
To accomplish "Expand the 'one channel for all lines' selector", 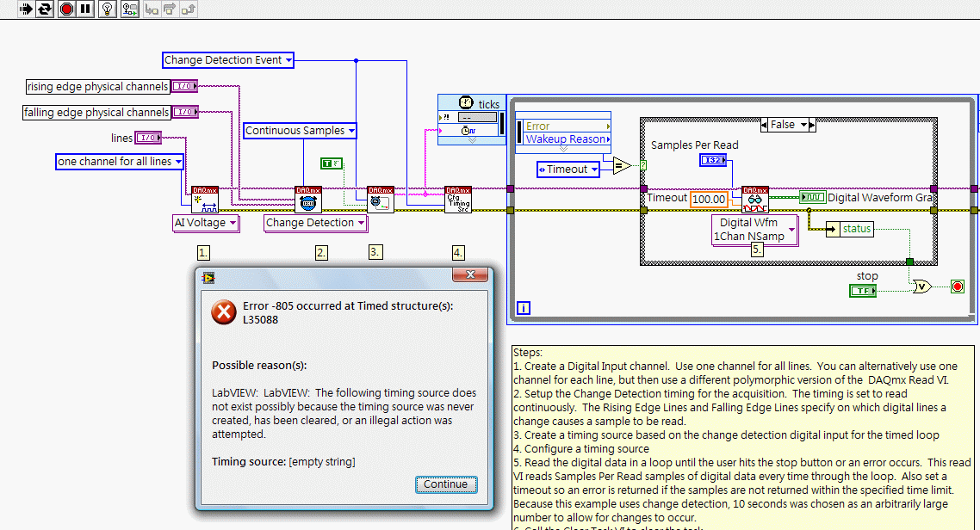I will tap(178, 162).
